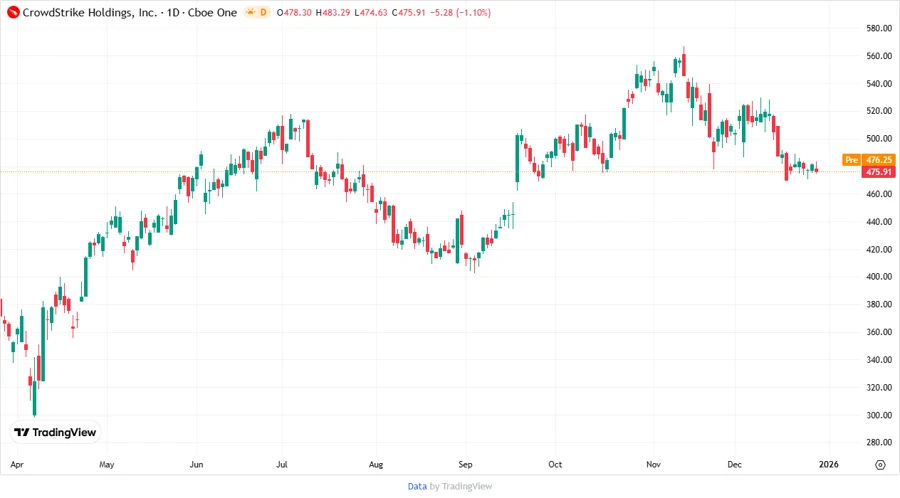The width and height of the screenshot is (900, 498).
Task: Click the 300.00 price axis label
Action: tap(879, 415)
